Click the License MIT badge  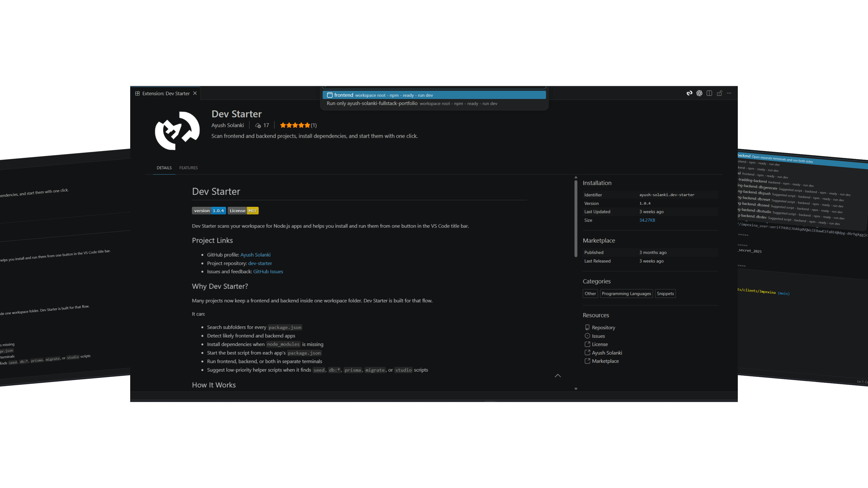point(243,211)
